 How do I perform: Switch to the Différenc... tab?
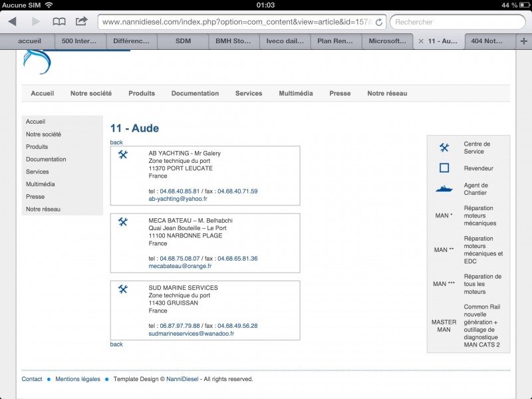click(131, 41)
